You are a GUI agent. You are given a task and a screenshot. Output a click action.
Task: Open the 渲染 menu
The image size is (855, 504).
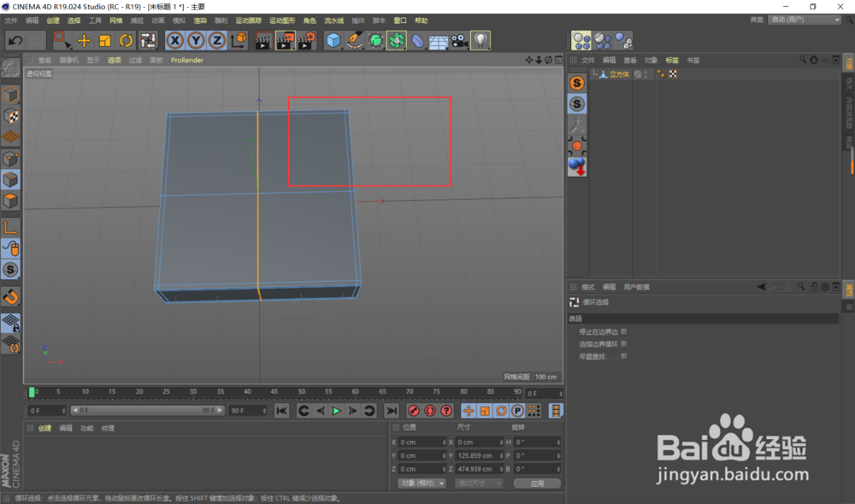pyautogui.click(x=200, y=21)
